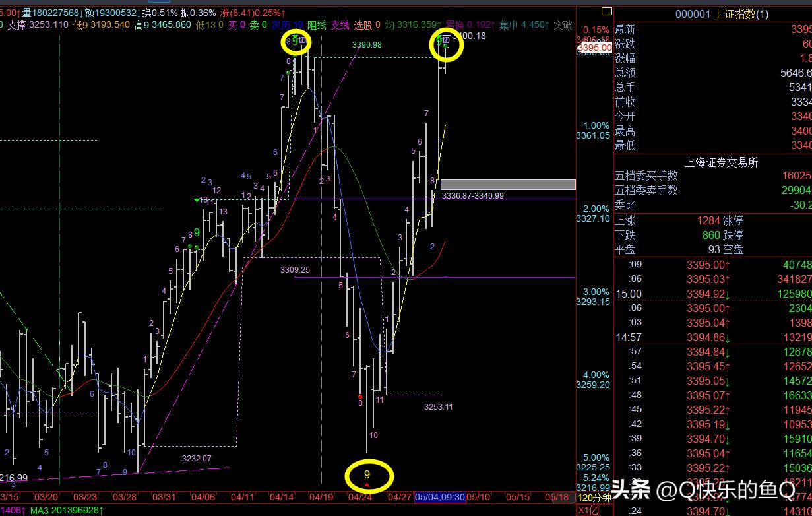Image resolution: width=812 pixels, height=516 pixels.
Task: Click the 农历 19 indicator label
Action: pyautogui.click(x=288, y=25)
